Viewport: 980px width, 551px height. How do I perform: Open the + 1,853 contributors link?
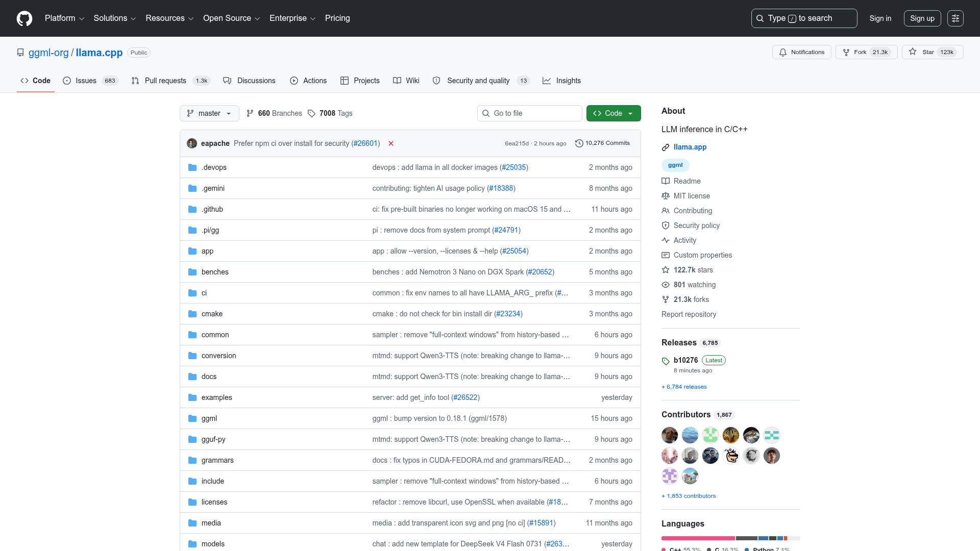(x=689, y=496)
